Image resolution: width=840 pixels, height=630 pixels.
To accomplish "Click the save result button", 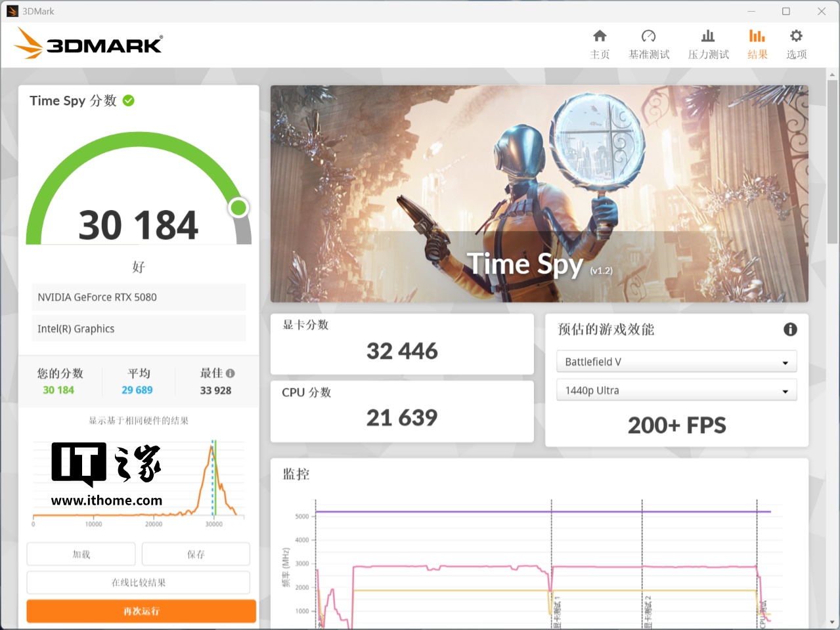I will (196, 555).
